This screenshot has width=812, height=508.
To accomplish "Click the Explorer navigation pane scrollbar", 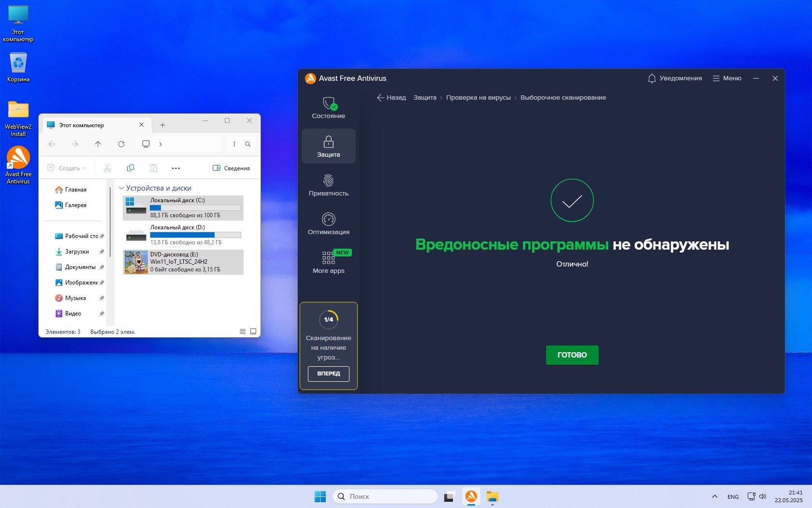I will click(110, 223).
